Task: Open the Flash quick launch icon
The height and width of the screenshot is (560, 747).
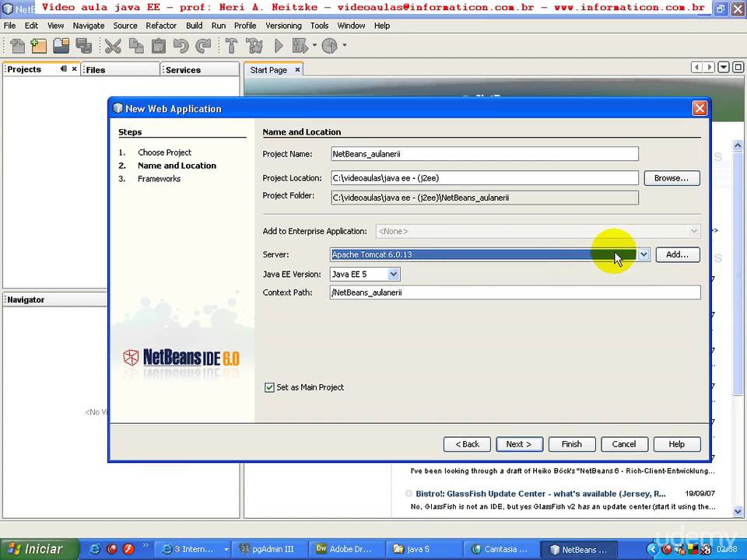Action: 128,549
